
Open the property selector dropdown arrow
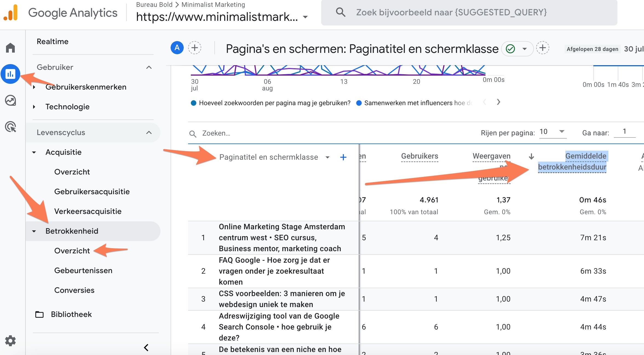point(305,17)
